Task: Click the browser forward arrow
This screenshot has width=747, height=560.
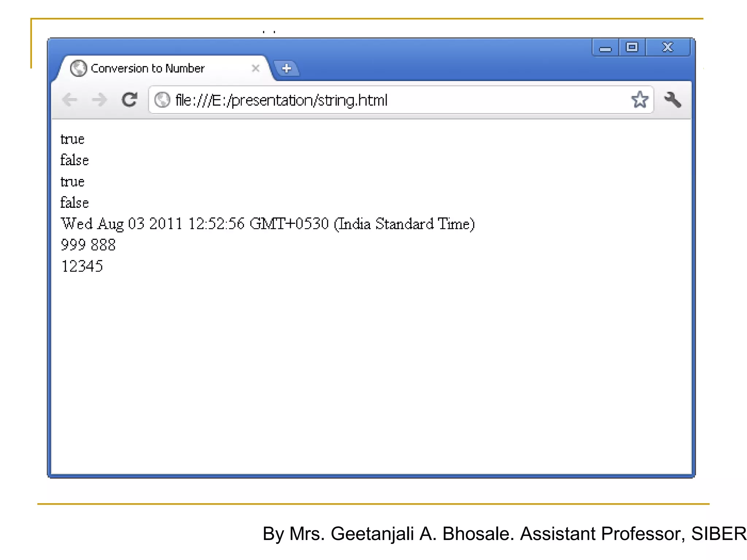Action: point(99,100)
